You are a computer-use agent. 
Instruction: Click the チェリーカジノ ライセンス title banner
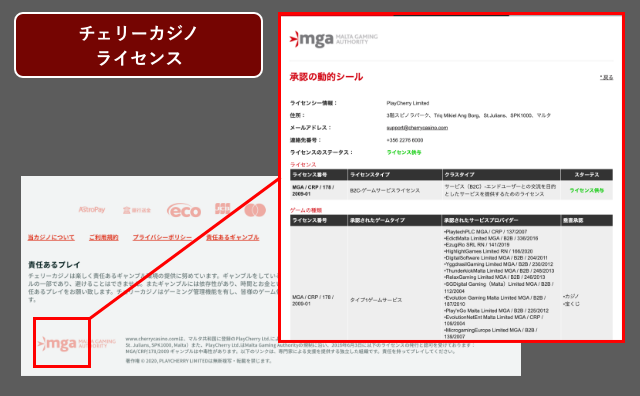pos(138,45)
